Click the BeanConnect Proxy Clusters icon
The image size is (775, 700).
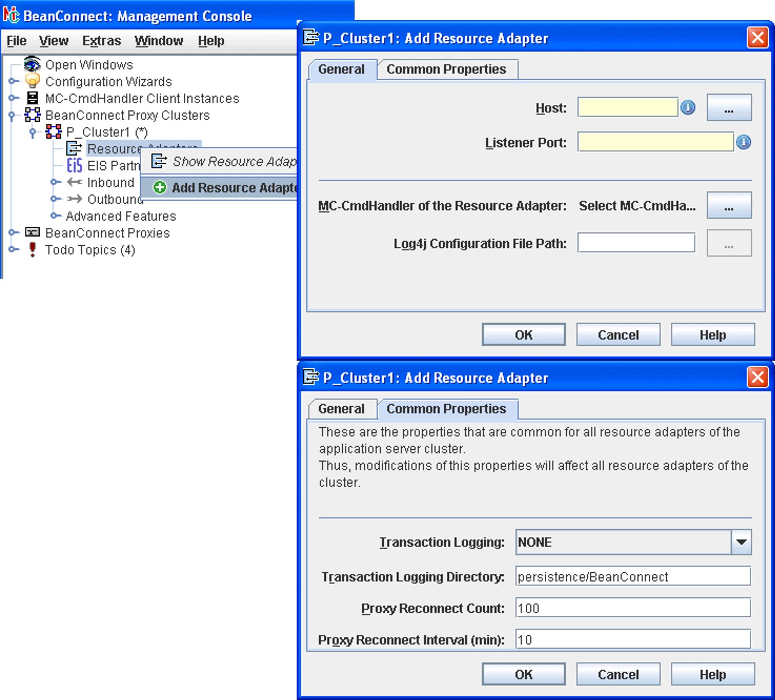pyautogui.click(x=32, y=115)
